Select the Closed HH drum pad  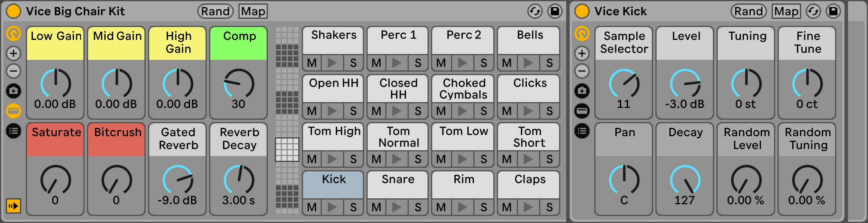click(398, 88)
